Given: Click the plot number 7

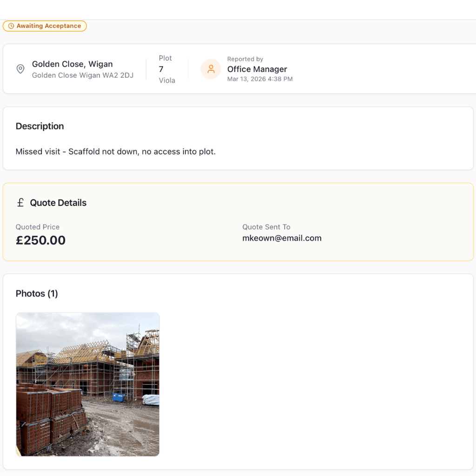Looking at the screenshot, I should (161, 69).
